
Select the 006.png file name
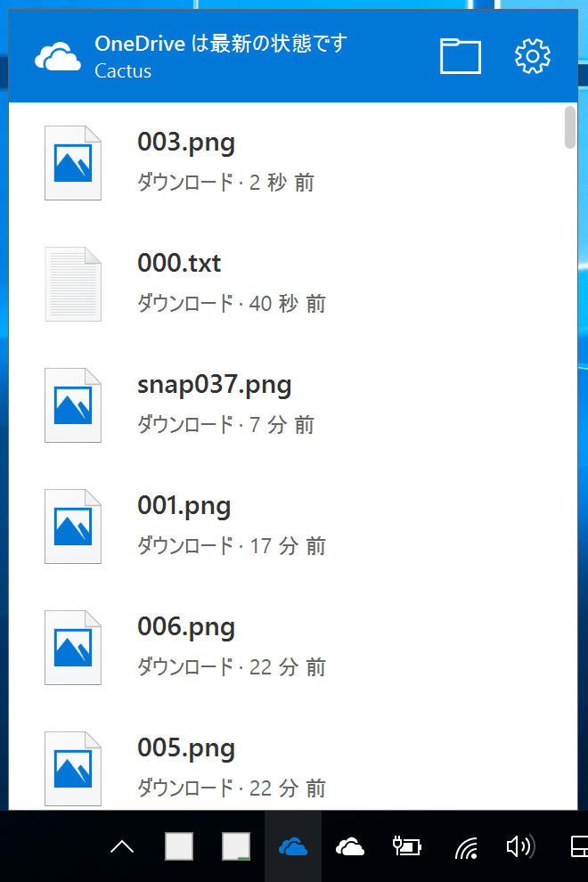point(186,627)
